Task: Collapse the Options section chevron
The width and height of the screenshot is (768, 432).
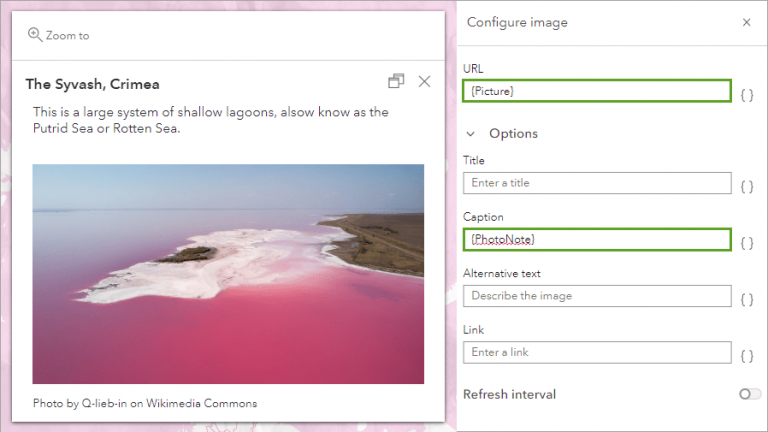Action: (471, 134)
